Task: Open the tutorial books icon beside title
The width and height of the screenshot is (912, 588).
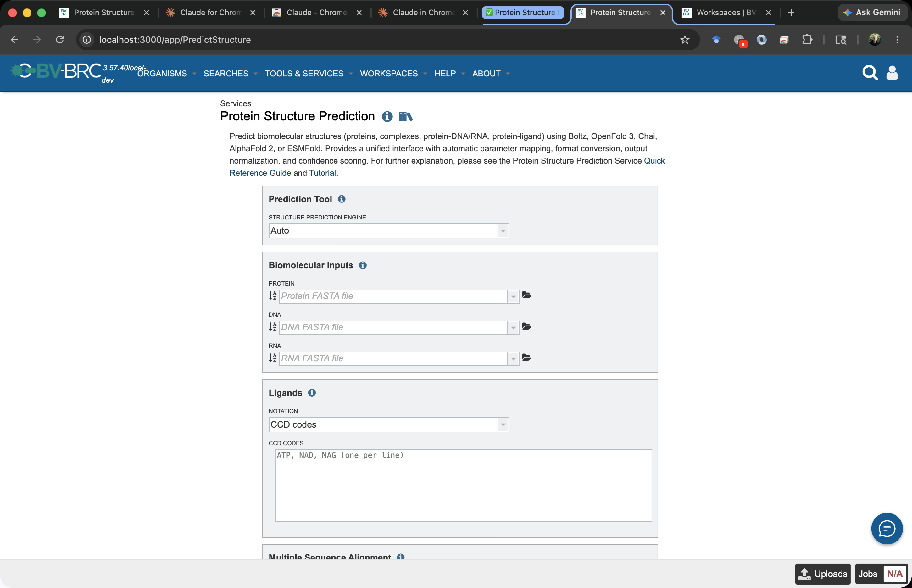Action: click(x=406, y=116)
